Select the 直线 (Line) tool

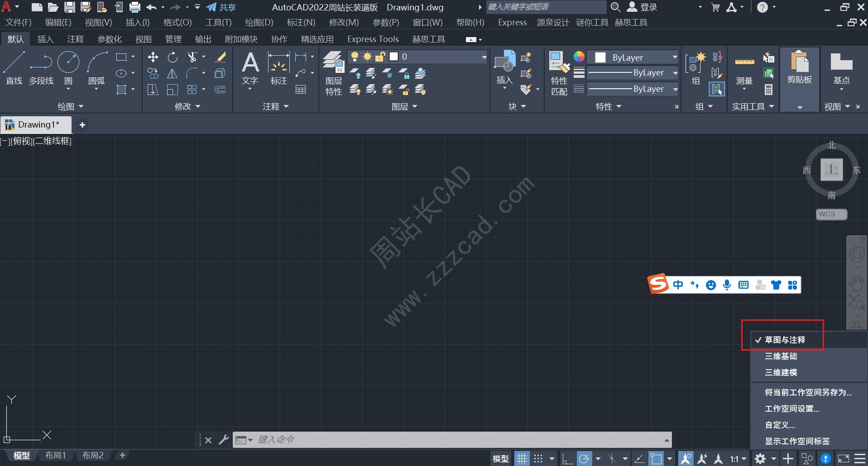tap(14, 68)
